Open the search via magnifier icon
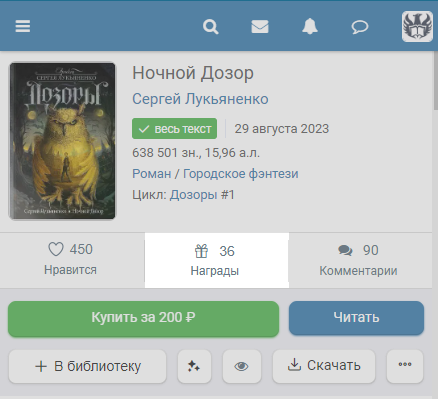438x399 pixels. point(211,26)
